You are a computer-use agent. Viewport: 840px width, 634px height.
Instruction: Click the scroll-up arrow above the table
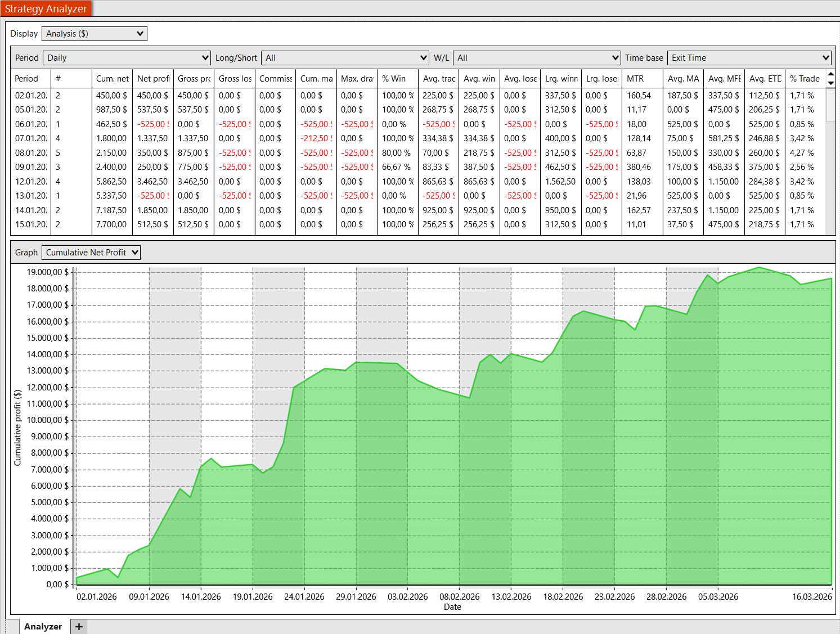click(830, 75)
